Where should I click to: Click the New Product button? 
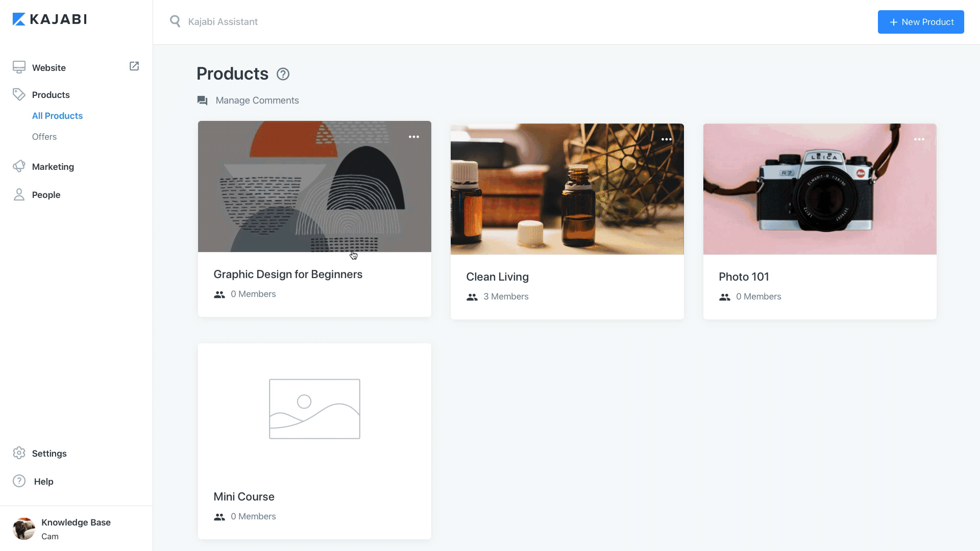pos(921,22)
